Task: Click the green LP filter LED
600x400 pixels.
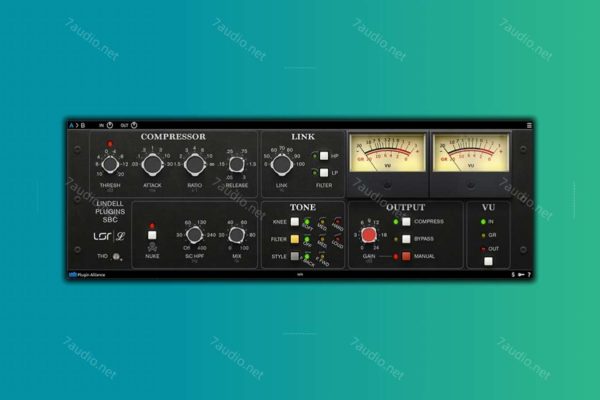Action: tap(315, 173)
